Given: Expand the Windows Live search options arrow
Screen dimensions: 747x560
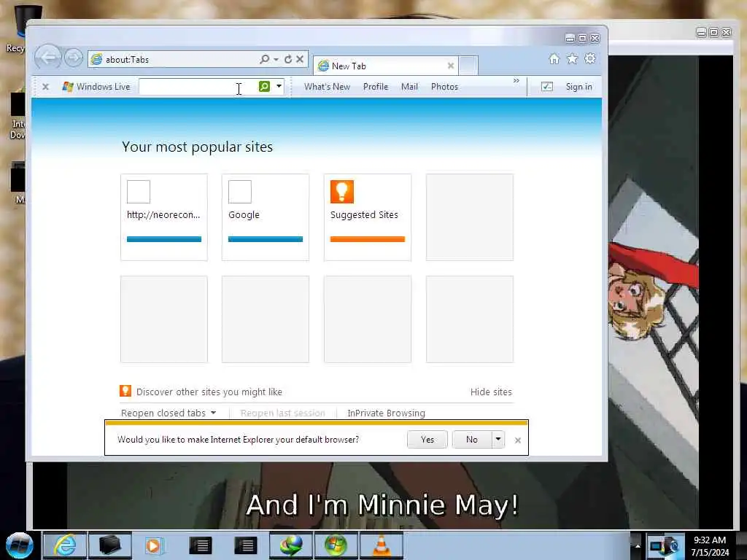Looking at the screenshot, I should point(279,86).
